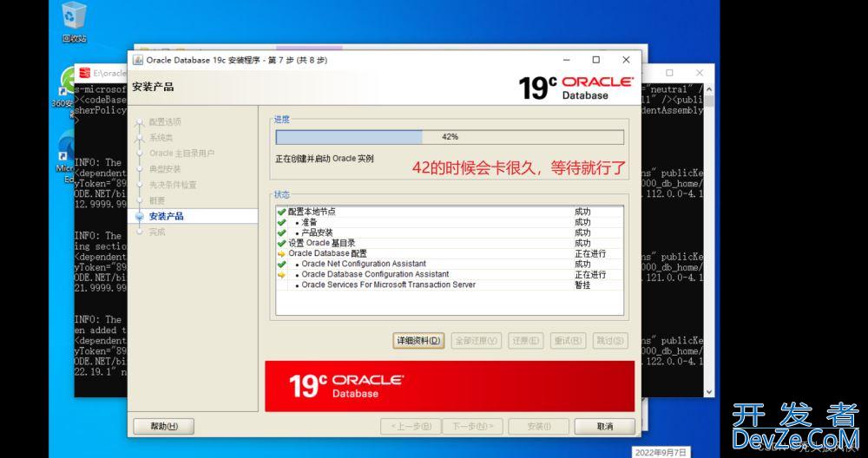Image resolution: width=868 pixels, height=458 pixels.
Task: Click the 42% installation progress bar
Action: tap(450, 137)
